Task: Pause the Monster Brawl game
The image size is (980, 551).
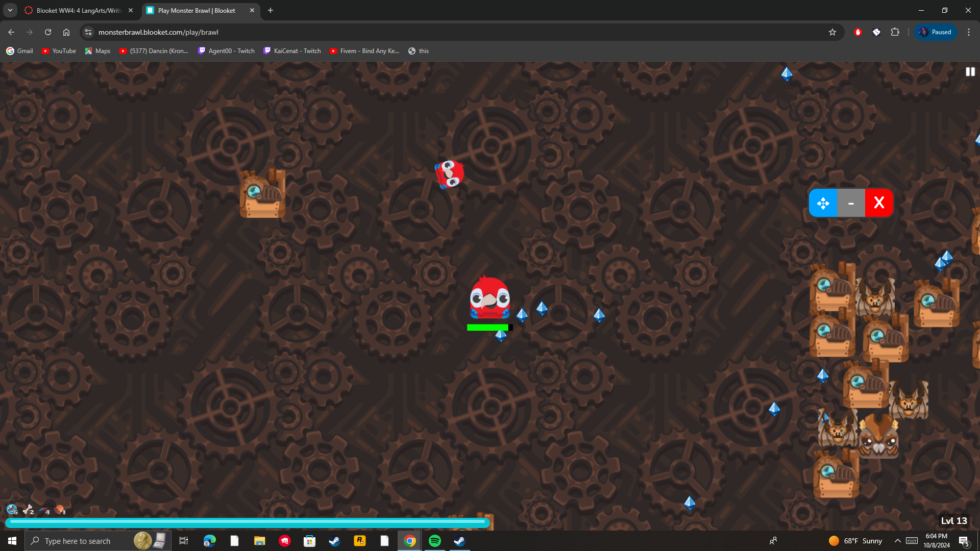Action: 970,72
